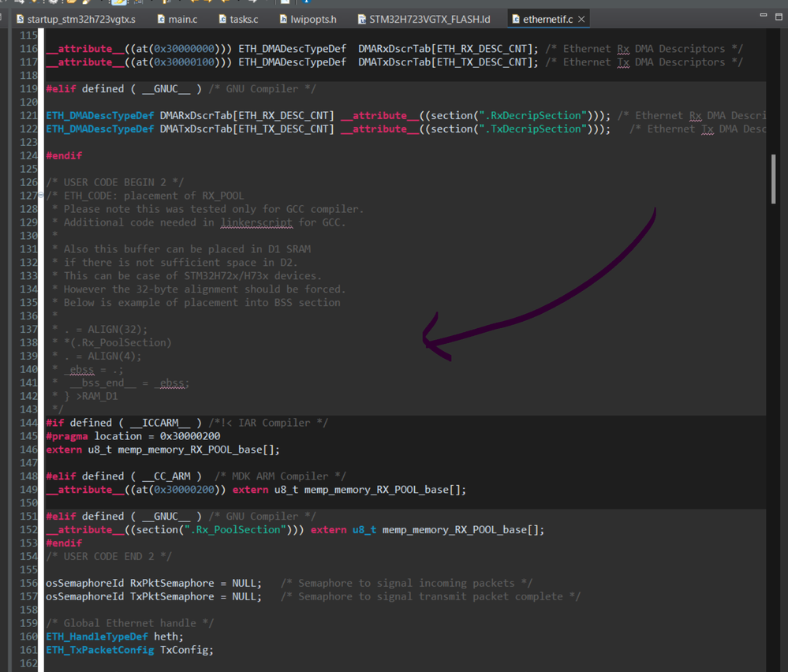Click the lwipopts.h tab file icon

click(285, 19)
